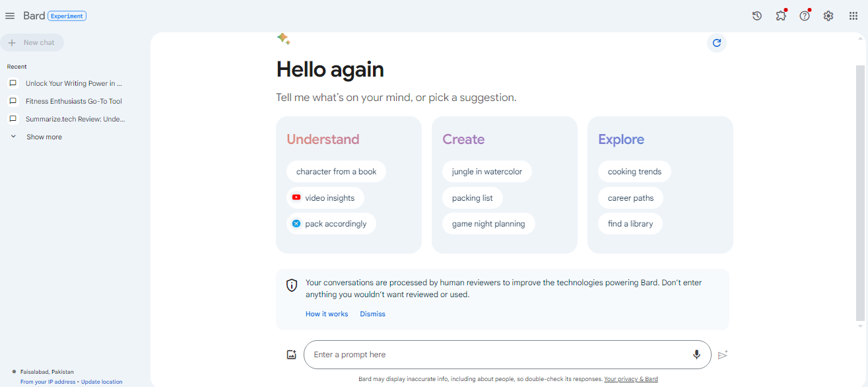Select the video insights suggestion
The image size is (868, 387).
(325, 197)
